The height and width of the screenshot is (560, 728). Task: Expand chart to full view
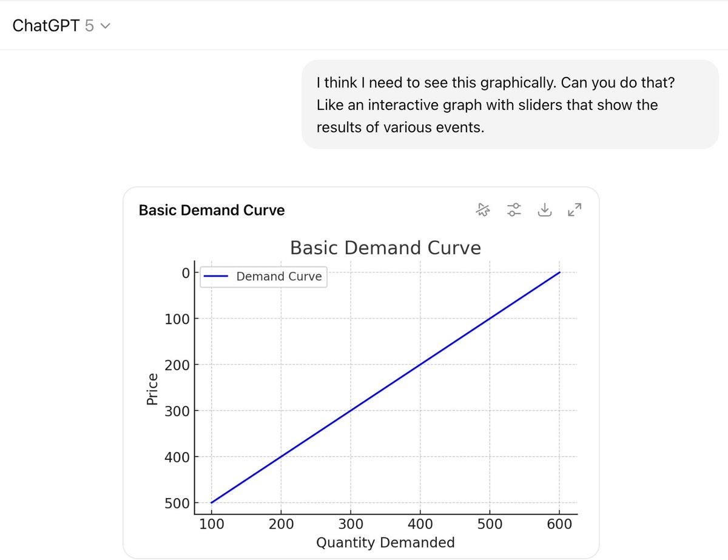575,210
